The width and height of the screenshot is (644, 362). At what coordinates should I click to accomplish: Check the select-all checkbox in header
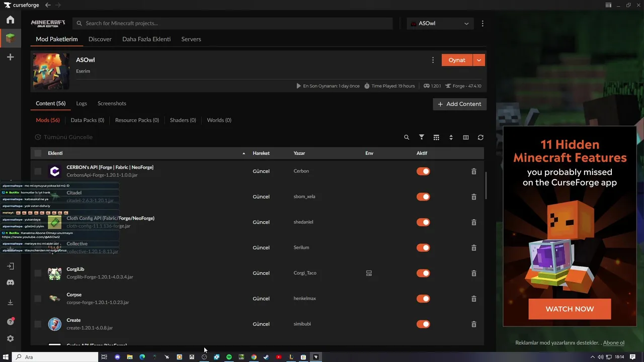[x=38, y=153]
